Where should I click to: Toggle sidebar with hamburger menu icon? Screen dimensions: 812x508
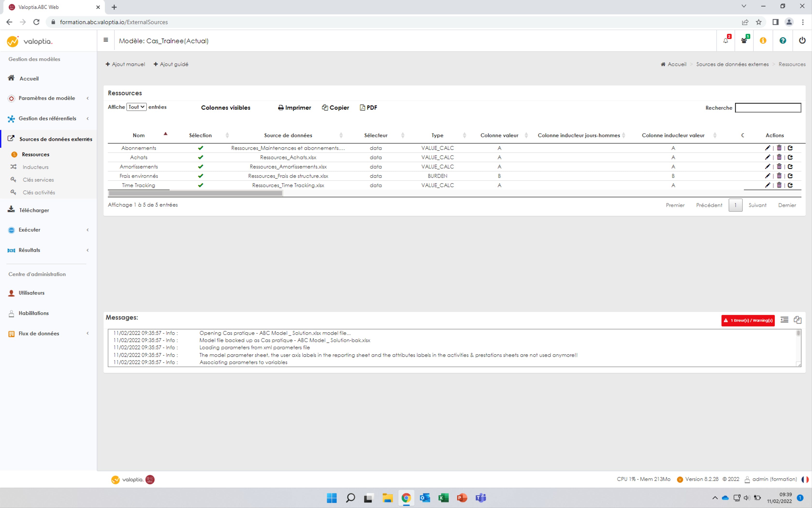pos(106,40)
